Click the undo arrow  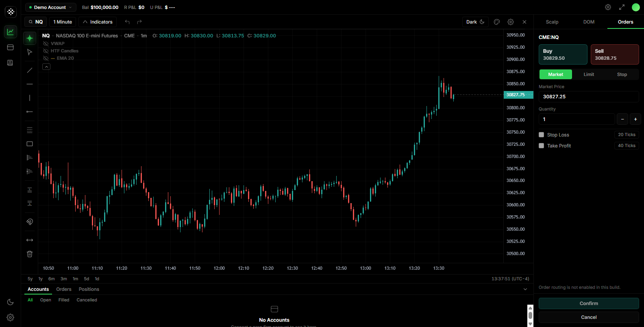[127, 22]
